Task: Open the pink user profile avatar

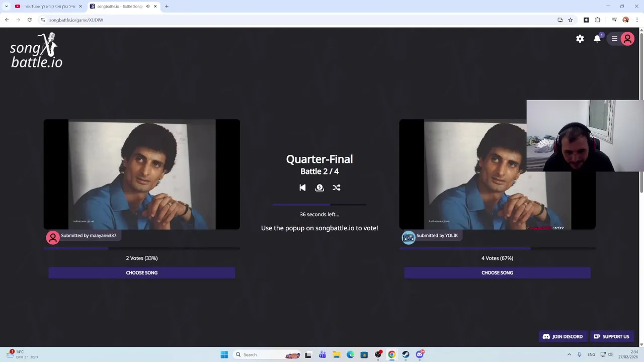Action: [627, 39]
